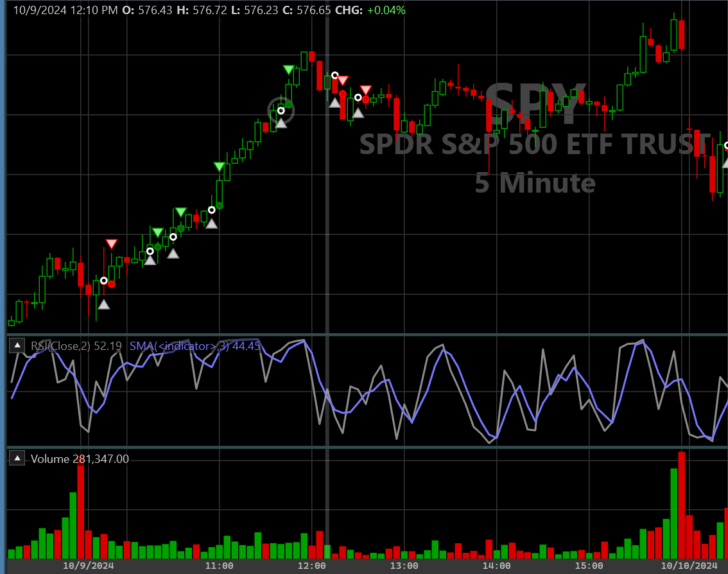This screenshot has height=574, width=728.
Task: Select the leftmost red down-triangle signal marker
Action: coord(112,243)
